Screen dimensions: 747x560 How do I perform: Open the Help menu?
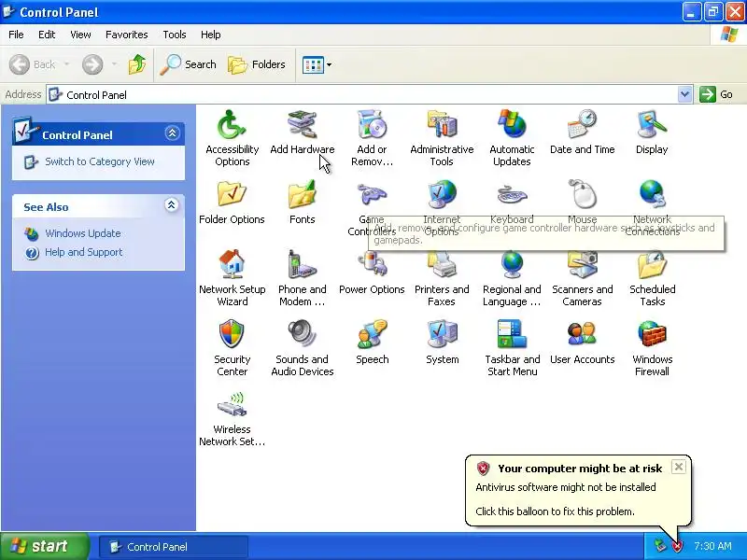point(211,35)
